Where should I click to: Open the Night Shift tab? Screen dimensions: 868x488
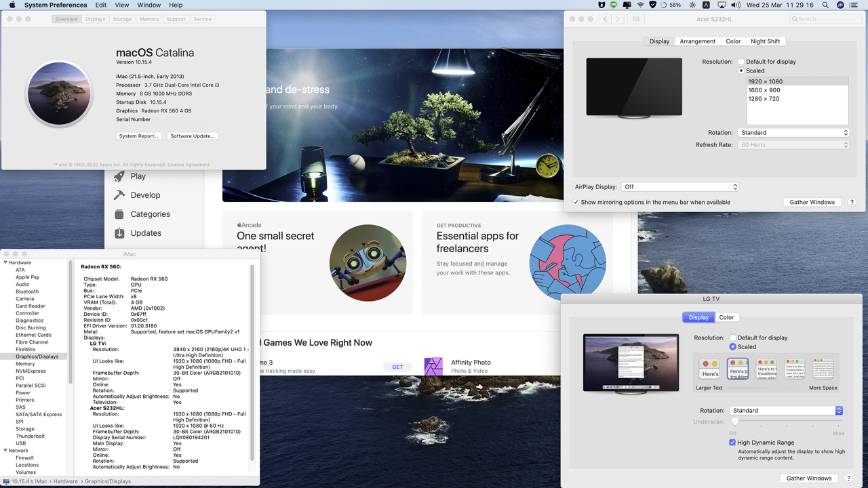(765, 41)
